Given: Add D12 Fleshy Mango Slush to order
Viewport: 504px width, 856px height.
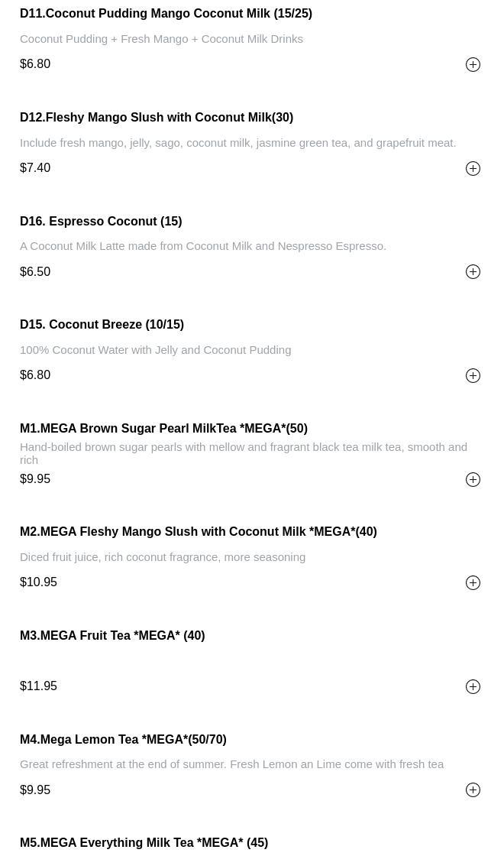Looking at the screenshot, I should click(473, 168).
